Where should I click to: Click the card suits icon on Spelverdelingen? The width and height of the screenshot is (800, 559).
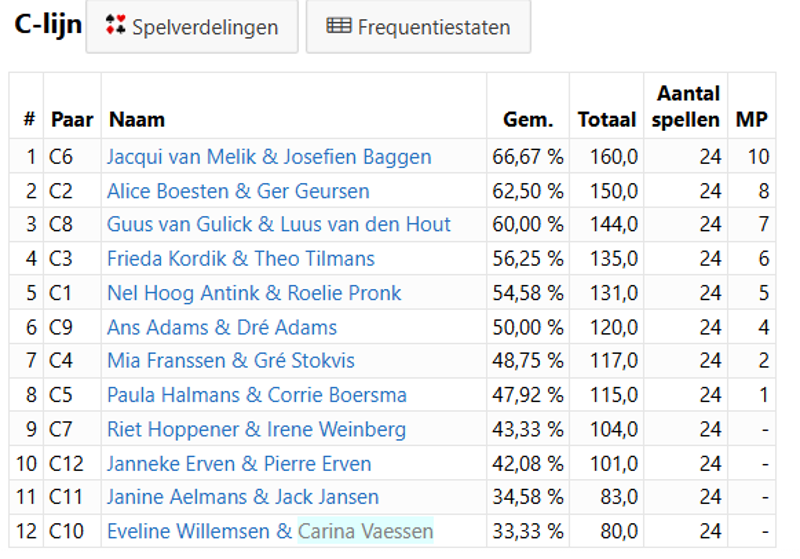[x=117, y=27]
